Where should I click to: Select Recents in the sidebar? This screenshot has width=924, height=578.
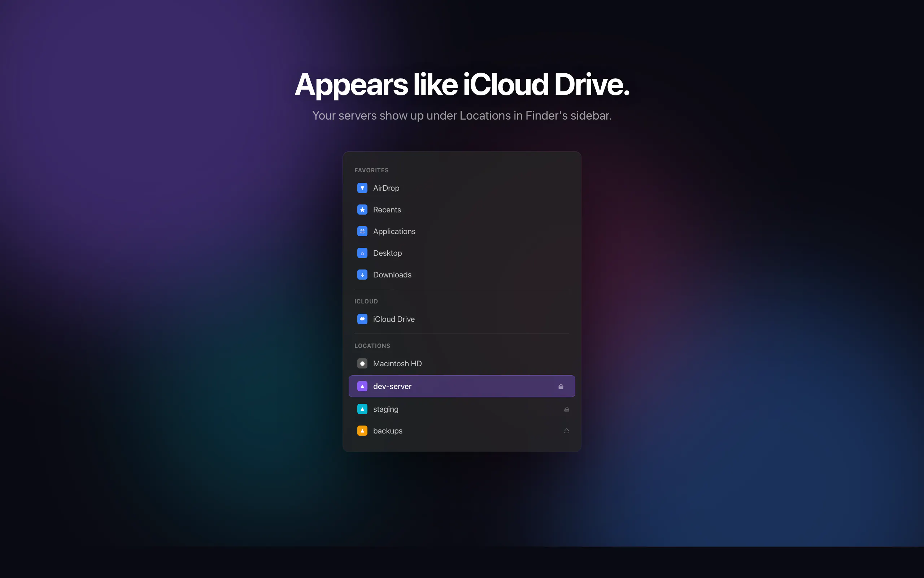pos(462,210)
